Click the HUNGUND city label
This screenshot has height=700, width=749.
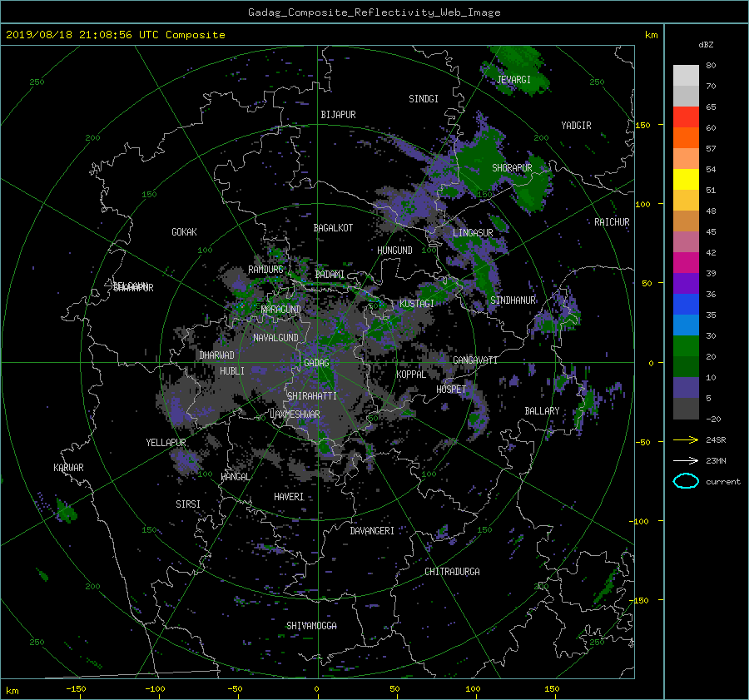(x=394, y=251)
